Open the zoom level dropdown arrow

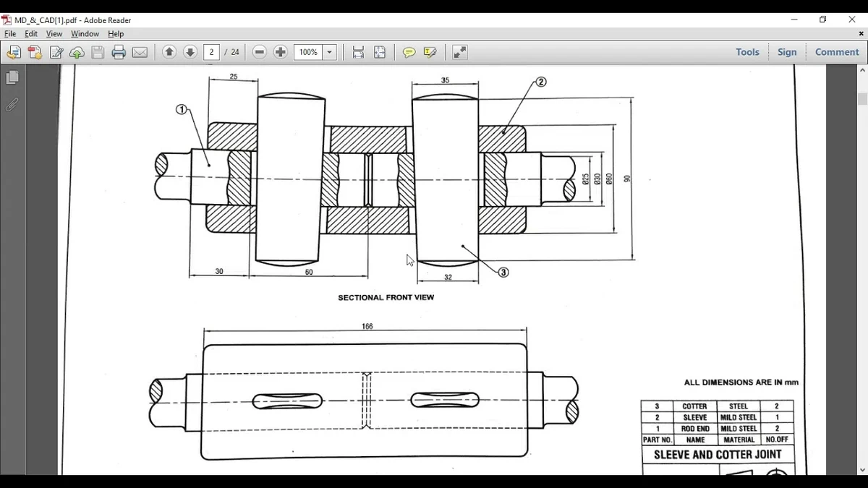(x=330, y=52)
